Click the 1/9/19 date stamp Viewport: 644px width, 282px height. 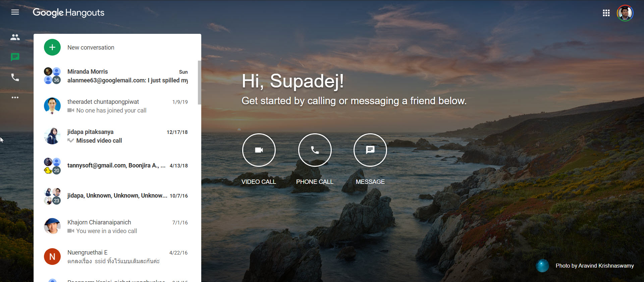[x=180, y=102]
